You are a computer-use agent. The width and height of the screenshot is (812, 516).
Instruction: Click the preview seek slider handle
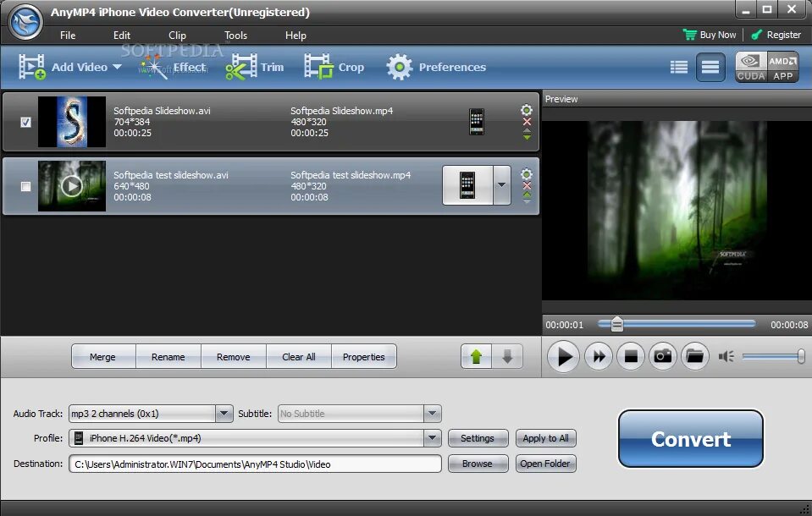[616, 324]
